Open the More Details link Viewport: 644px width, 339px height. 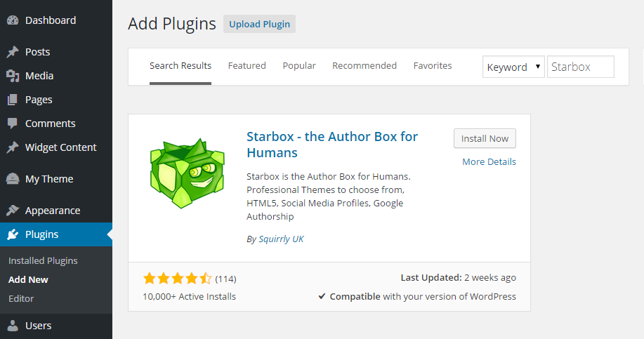(x=489, y=162)
